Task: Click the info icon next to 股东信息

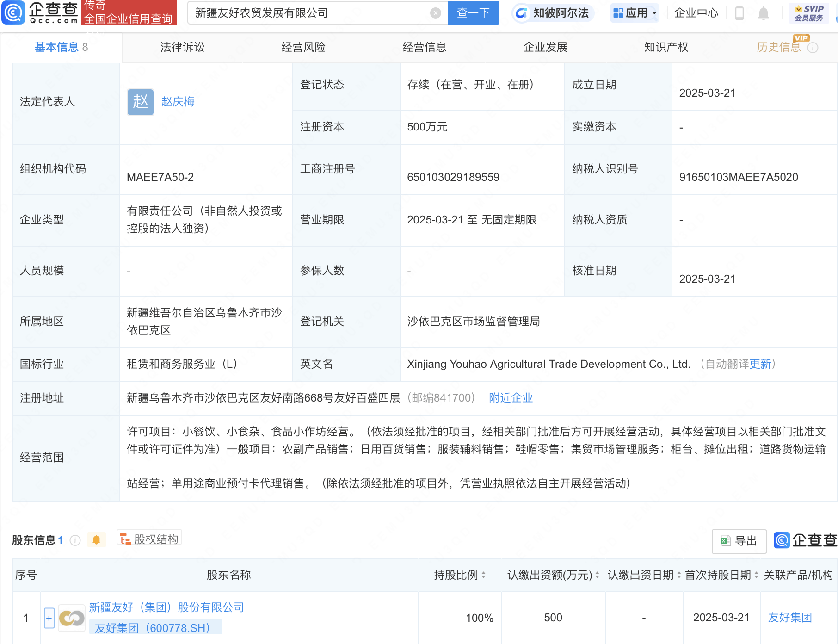Action: tap(75, 540)
